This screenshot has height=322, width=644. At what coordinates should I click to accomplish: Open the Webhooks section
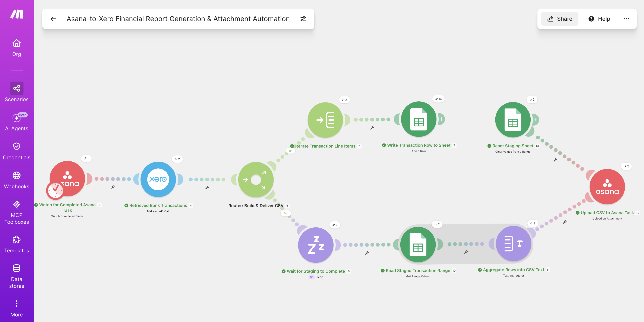pos(16,180)
